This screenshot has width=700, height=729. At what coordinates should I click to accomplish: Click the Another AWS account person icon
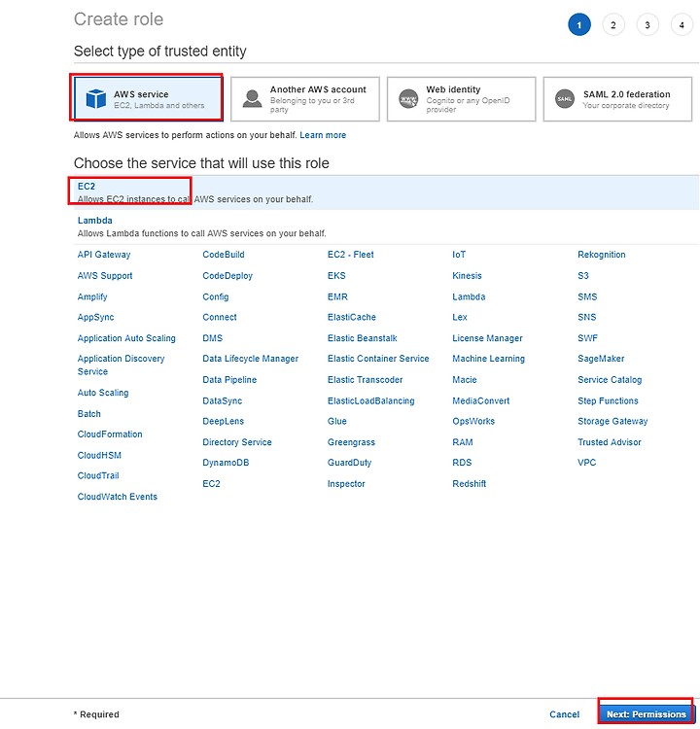pyautogui.click(x=252, y=98)
